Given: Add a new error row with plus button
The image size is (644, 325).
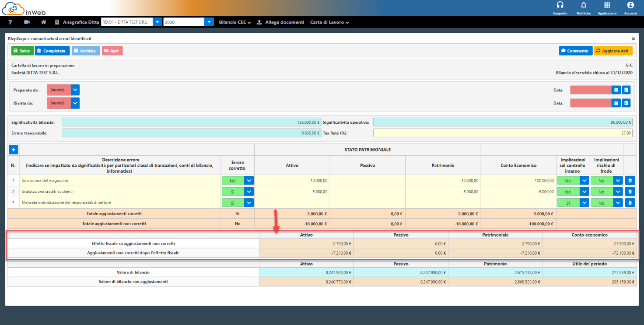Looking at the screenshot, I should coord(13,150).
